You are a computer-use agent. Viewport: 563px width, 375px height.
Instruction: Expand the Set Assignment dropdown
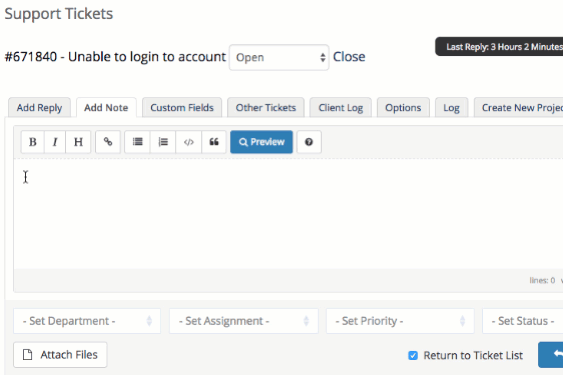click(244, 321)
